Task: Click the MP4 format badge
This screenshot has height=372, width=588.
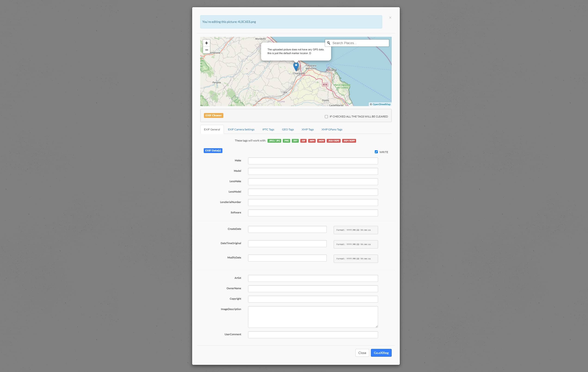Action: click(312, 141)
